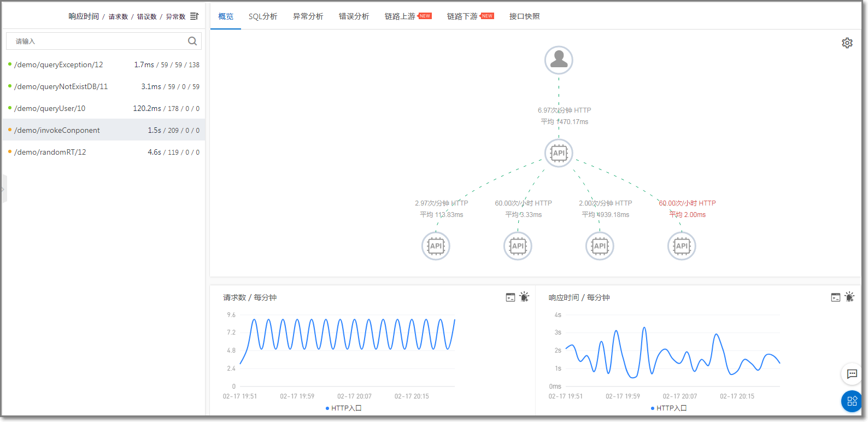Click the search magnifier icon

192,41
